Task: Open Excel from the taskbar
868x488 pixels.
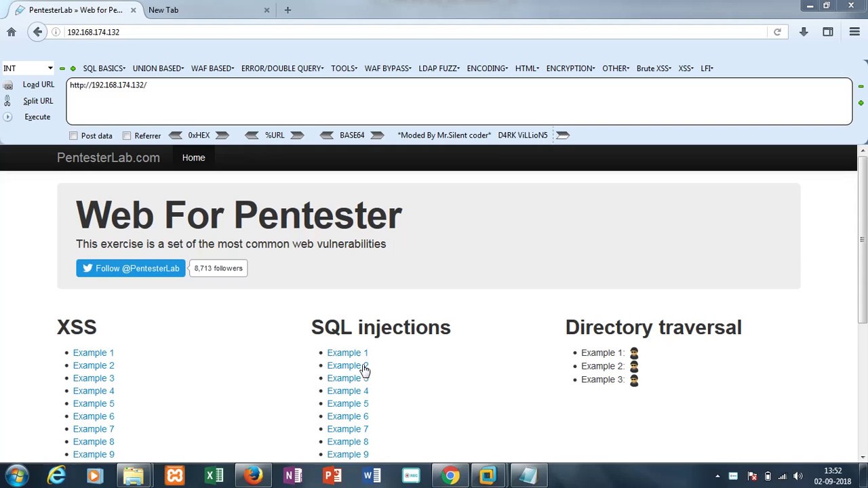Action: [x=214, y=476]
